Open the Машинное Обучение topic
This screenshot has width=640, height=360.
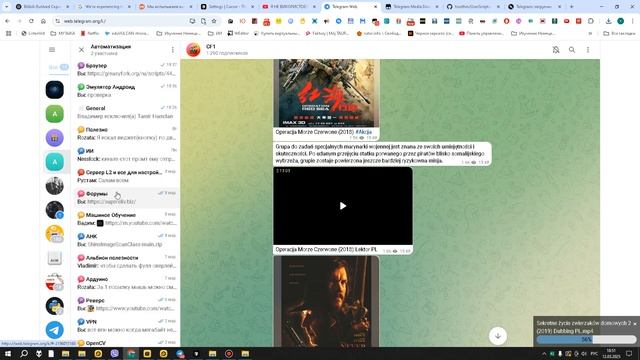point(127,219)
